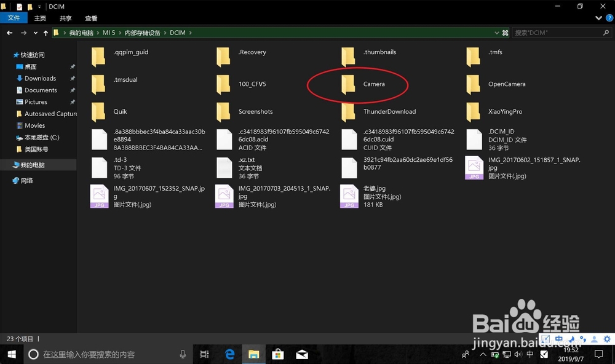Switch to the 主页 ribbon tab
Viewport: 615px width, 364px height.
point(40,18)
